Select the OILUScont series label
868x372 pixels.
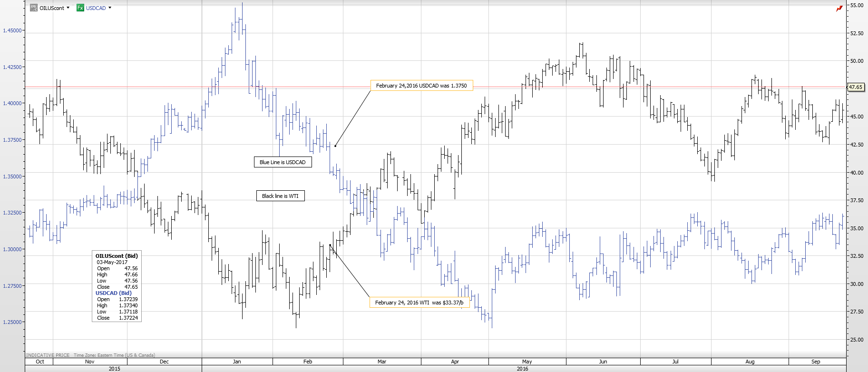(x=51, y=8)
